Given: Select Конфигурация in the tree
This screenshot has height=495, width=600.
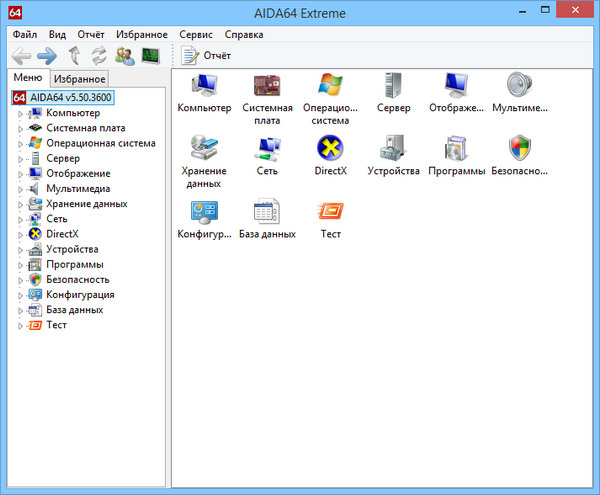Looking at the screenshot, I should coord(80,295).
